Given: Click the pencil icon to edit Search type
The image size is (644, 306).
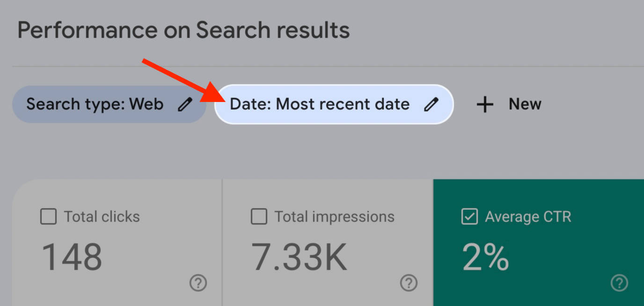Looking at the screenshot, I should (x=185, y=104).
